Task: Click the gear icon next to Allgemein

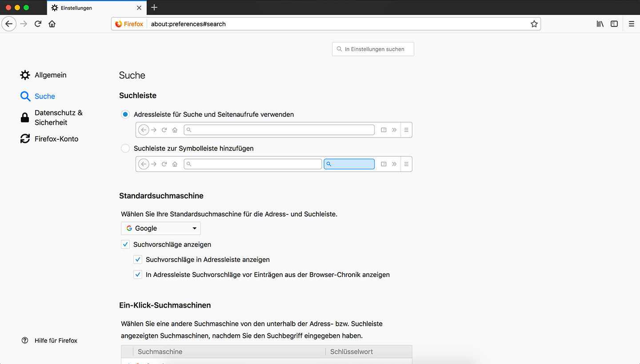Action: coord(25,75)
